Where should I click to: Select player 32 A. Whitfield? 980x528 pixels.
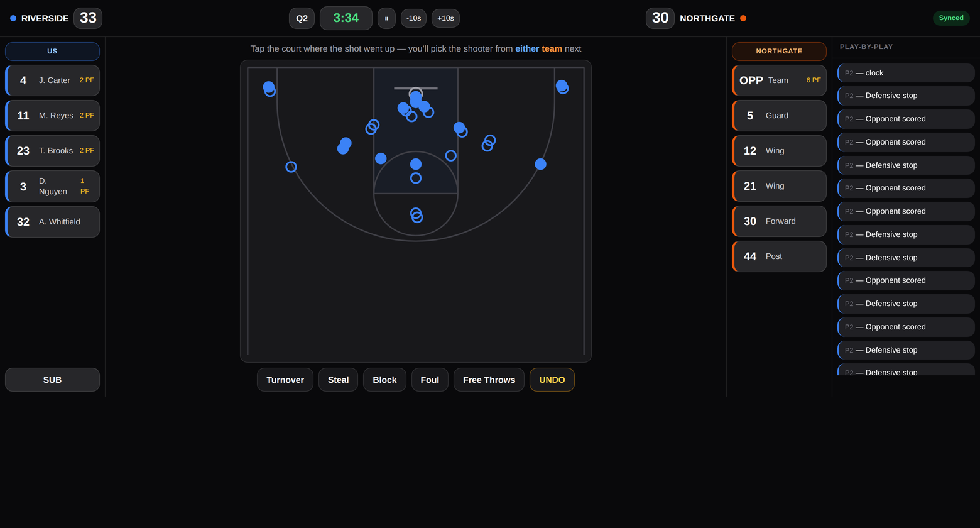(x=52, y=222)
